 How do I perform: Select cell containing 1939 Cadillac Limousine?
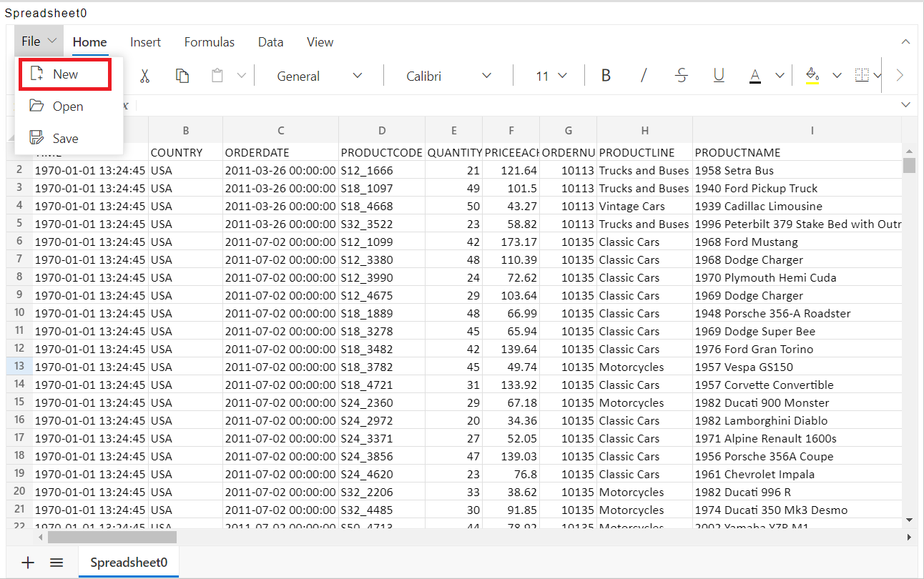(797, 206)
